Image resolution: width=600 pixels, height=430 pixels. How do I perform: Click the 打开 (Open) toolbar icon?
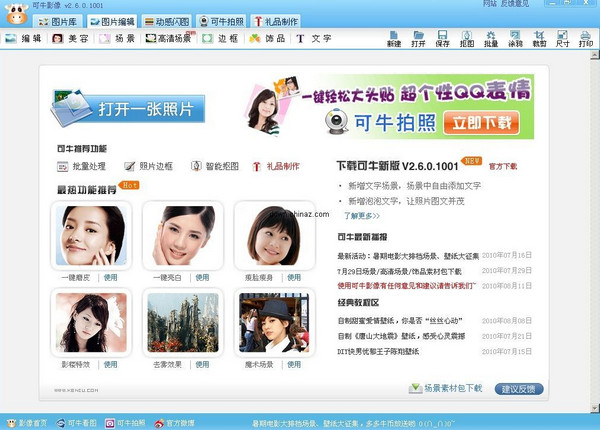pyautogui.click(x=418, y=39)
